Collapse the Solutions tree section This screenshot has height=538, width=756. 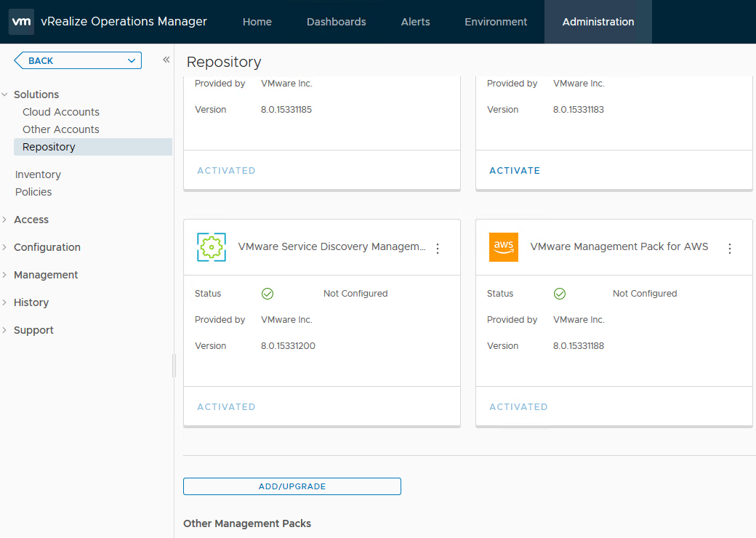(x=5, y=95)
